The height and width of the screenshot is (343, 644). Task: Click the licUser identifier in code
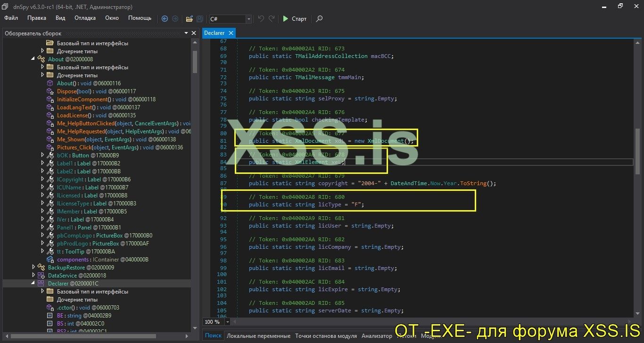[330, 226]
